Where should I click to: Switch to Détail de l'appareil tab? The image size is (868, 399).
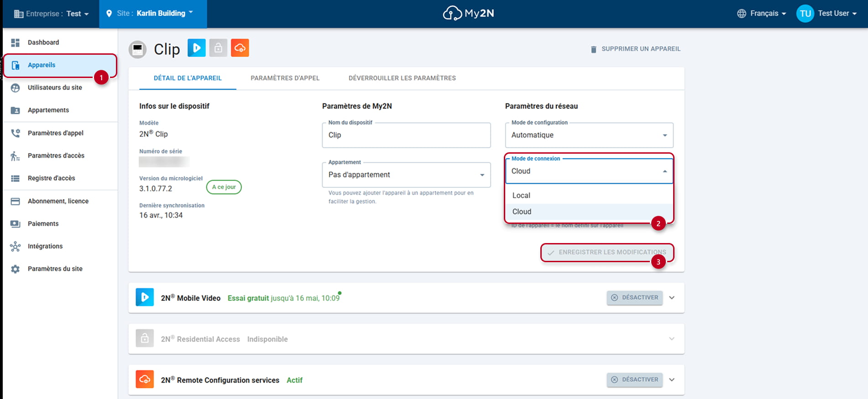click(x=188, y=78)
